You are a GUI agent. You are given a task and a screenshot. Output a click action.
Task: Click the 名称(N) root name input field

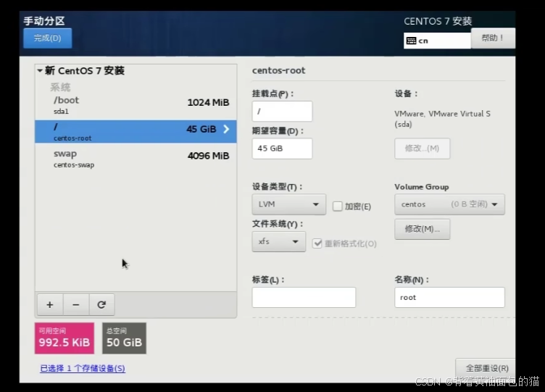[x=449, y=298]
